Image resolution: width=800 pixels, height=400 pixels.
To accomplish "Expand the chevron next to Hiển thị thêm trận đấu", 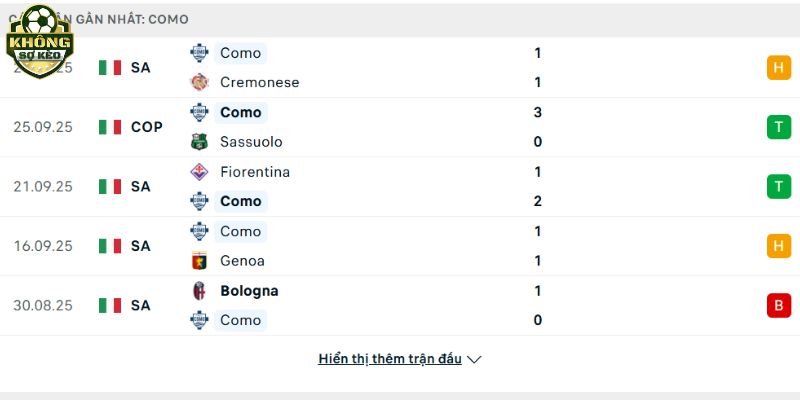I will tap(475, 359).
